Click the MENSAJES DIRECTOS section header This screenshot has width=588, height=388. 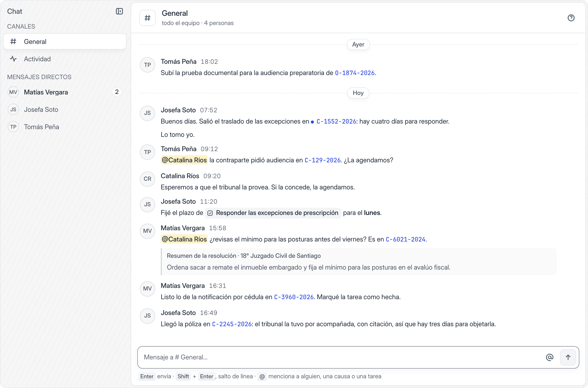(39, 77)
